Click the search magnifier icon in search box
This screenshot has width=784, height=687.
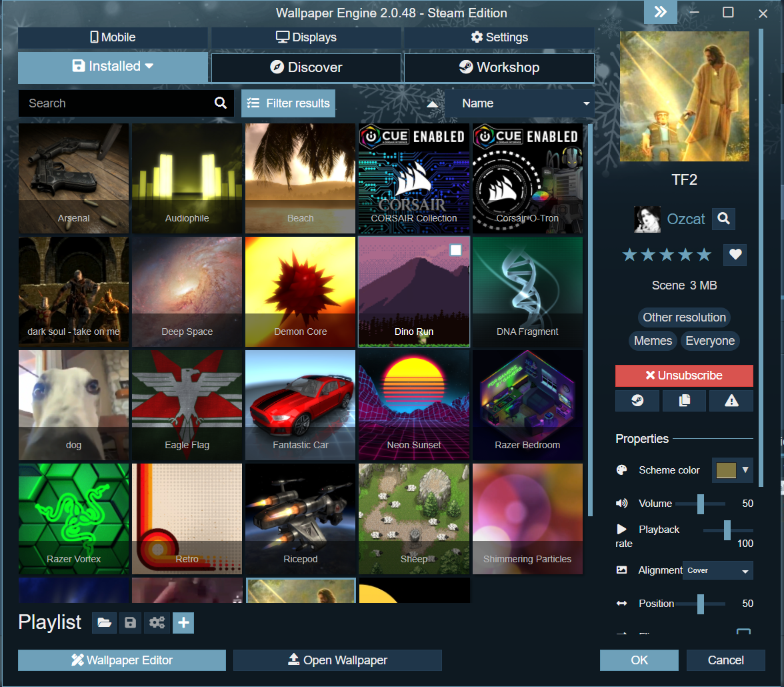coord(221,103)
